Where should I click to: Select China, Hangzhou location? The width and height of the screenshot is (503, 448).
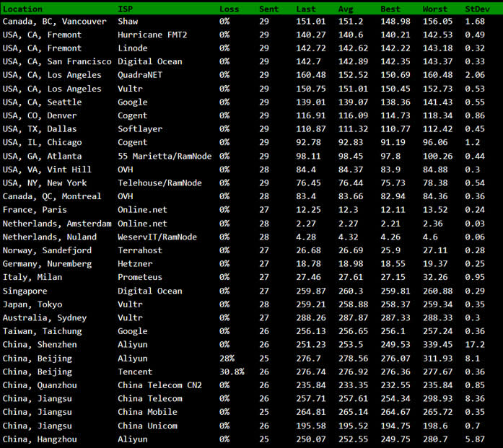point(40,439)
